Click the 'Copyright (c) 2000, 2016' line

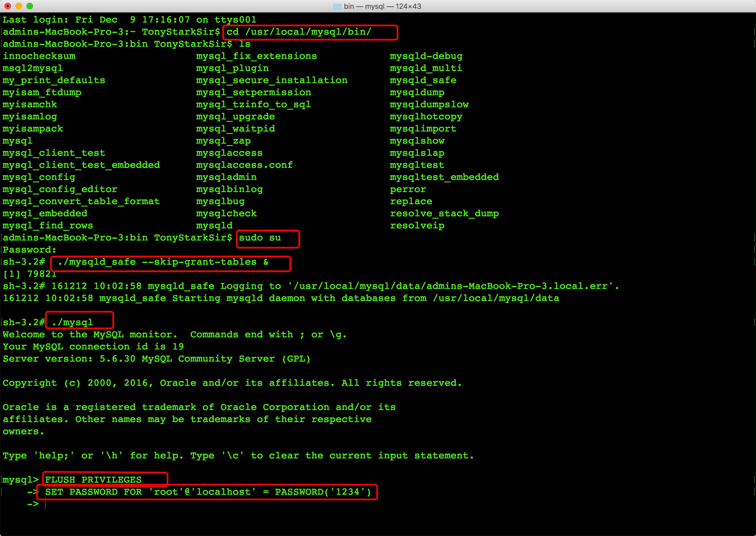pyautogui.click(x=232, y=383)
